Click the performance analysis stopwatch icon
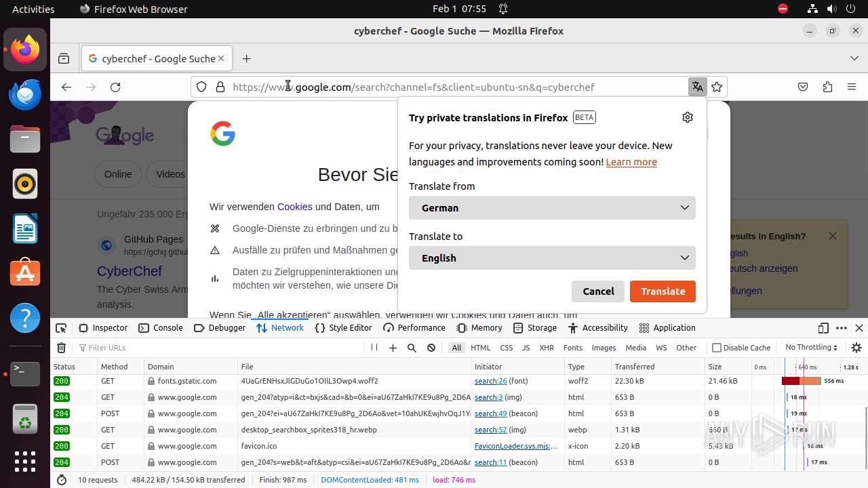Screen dimensions: 868x488 (62, 480)
